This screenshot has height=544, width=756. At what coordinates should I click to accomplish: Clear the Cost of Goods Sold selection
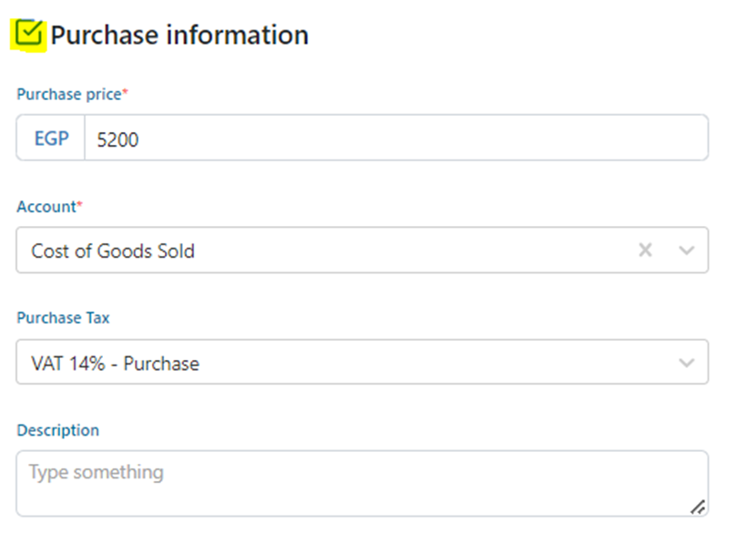645,251
